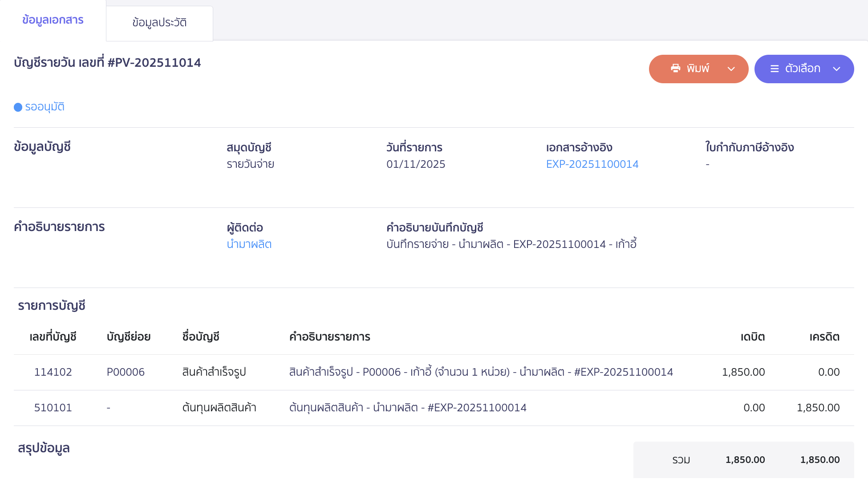Click the blue status dot beside รออนุมัติ
This screenshot has height=495, width=868.
17,106
